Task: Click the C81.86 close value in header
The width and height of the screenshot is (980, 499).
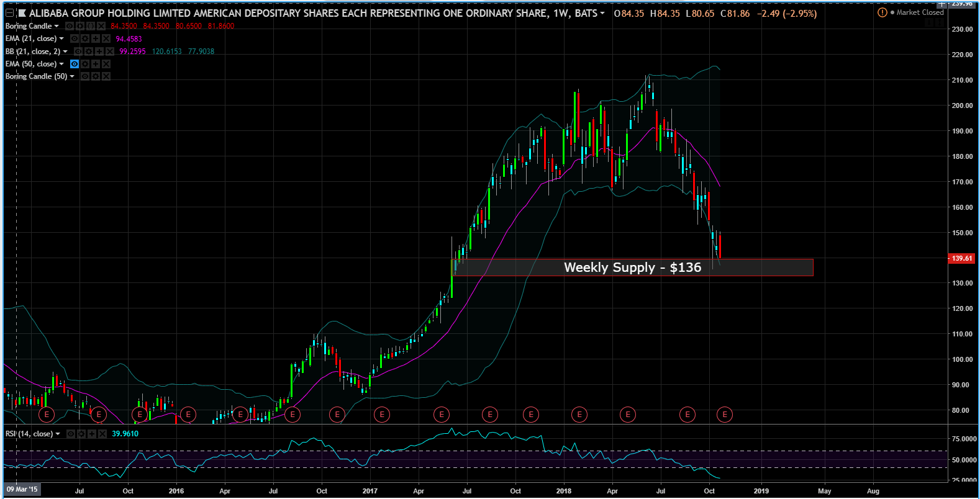Action: [735, 13]
